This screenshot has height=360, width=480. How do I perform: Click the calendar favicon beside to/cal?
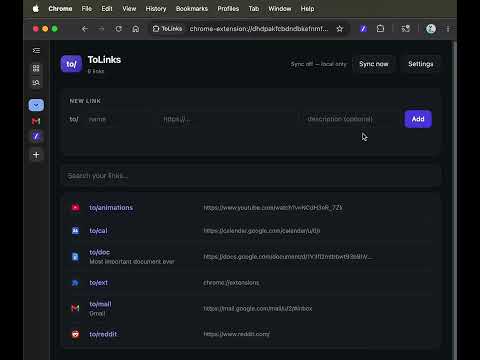[76, 231]
